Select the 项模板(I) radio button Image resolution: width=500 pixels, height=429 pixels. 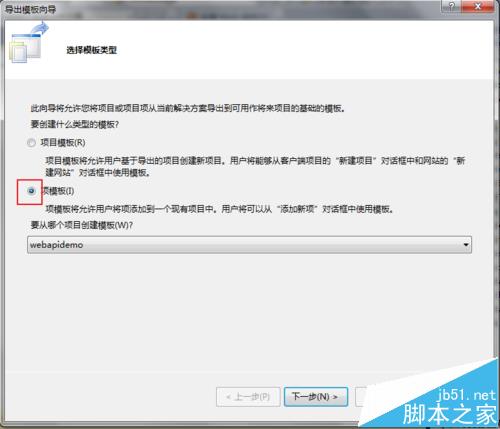[x=31, y=191]
